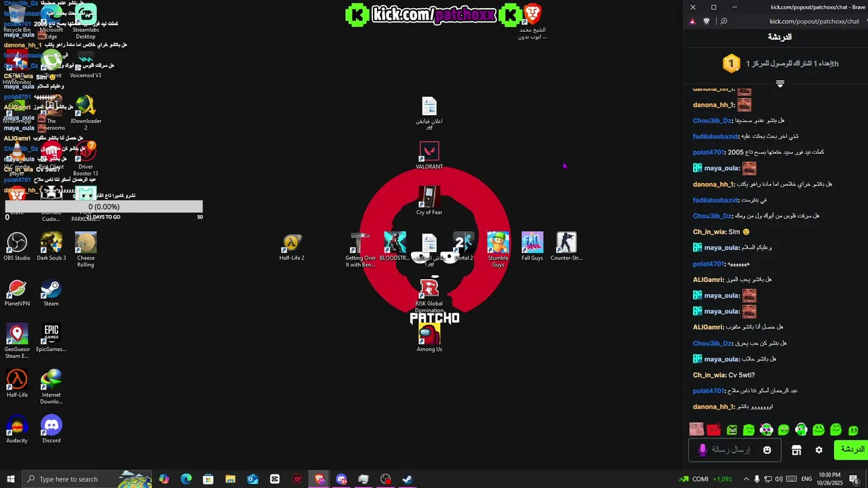This screenshot has width=868, height=488.
Task: Click the Brave Rewards triangle icon
Action: tap(692, 21)
